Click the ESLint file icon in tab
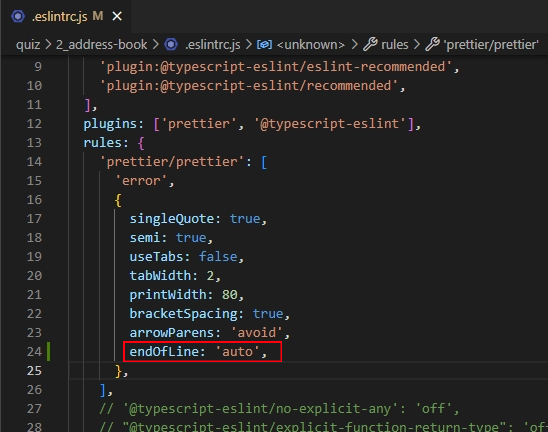 pyautogui.click(x=18, y=16)
